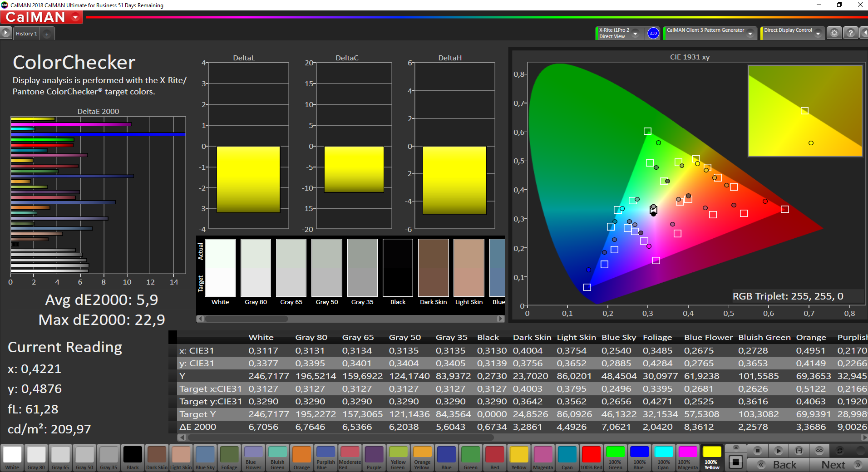Select the 100% Green patch button
This screenshot has height=472, width=868.
pyautogui.click(x=615, y=457)
